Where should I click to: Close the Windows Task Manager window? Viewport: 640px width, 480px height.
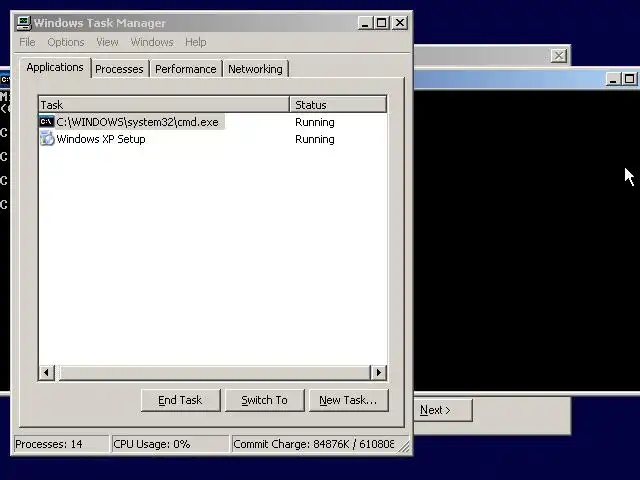coord(400,23)
